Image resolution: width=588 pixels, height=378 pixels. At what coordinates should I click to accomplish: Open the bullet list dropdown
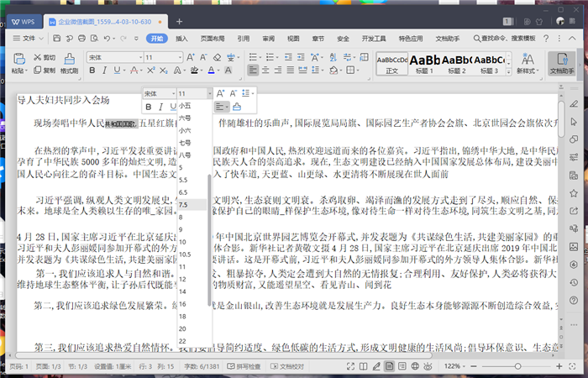click(260, 57)
